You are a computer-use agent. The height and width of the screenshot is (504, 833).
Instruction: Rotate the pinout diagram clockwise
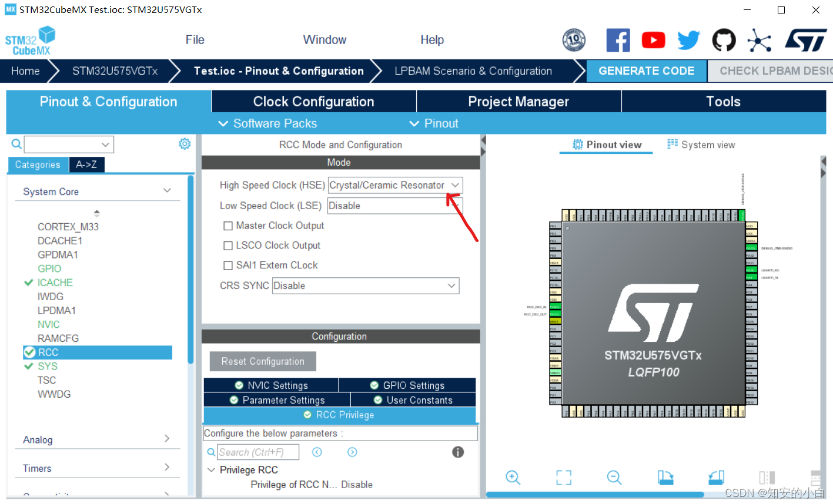665,478
